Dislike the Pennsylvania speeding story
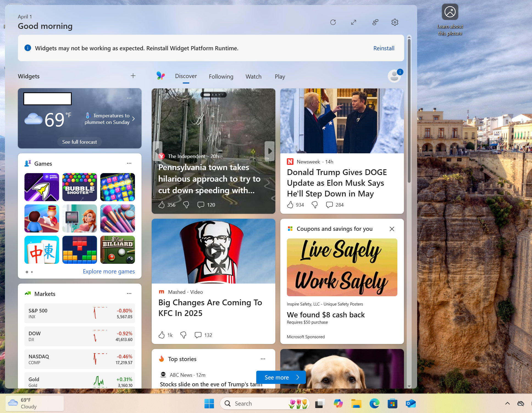 tap(186, 204)
